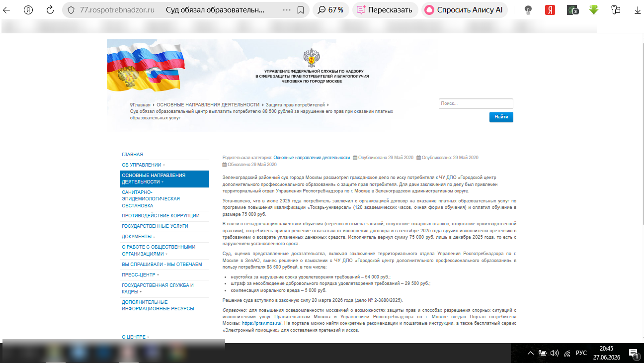Open the red Yandex Я extension icon
Viewport: 644px width, 363px height.
[x=550, y=10]
